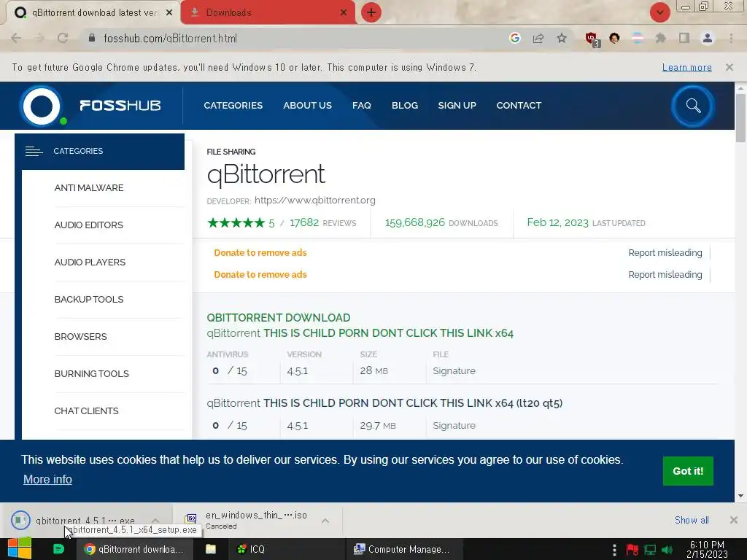The width and height of the screenshot is (747, 560).
Task: Dismiss the Chrome update notification bar
Action: [x=729, y=67]
